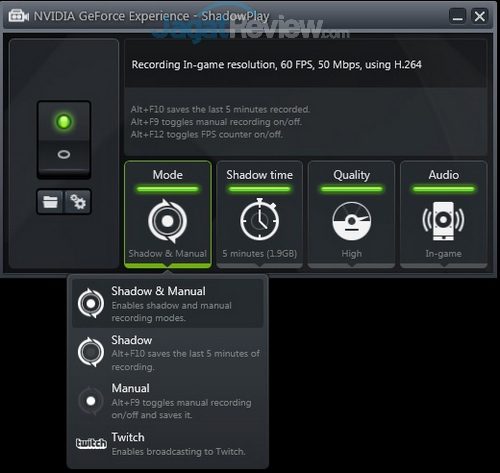Select Manual recording mode option

pyautogui.click(x=168, y=401)
